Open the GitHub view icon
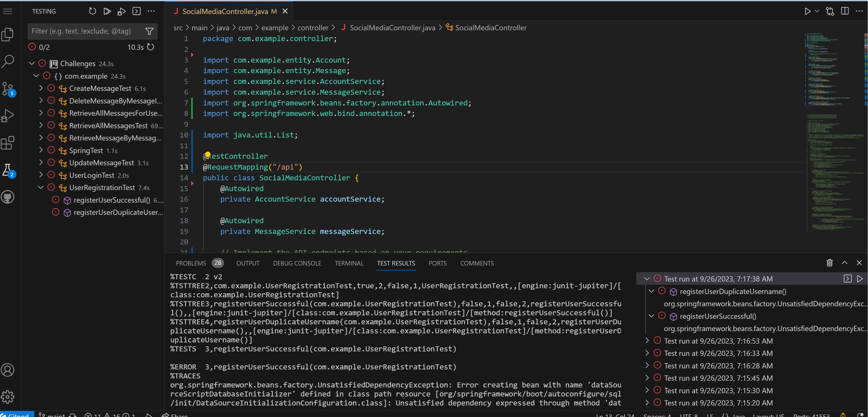 click(8, 197)
